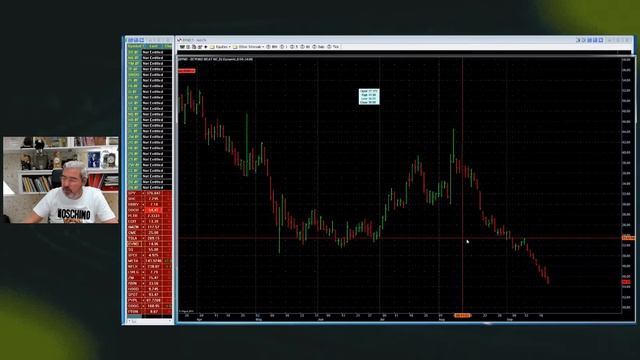Screen dimensions: 640x360
Task: Select the 60 minute interval button
Action: click(305, 47)
